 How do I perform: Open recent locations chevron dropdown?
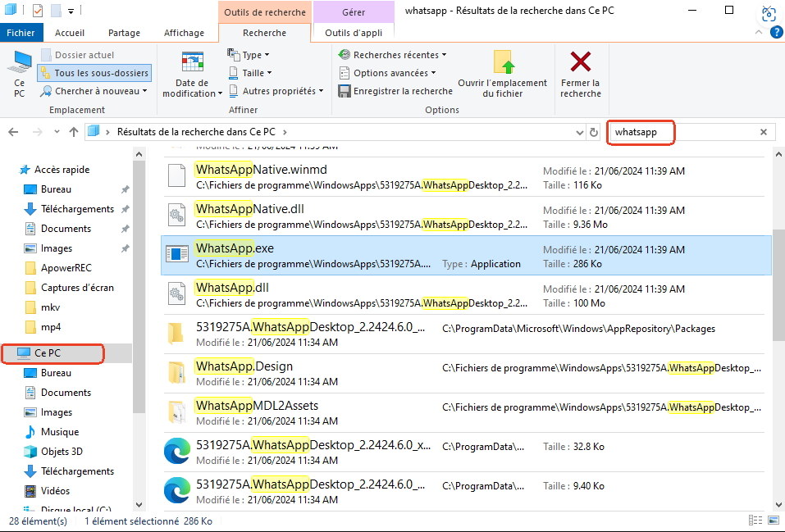(57, 132)
